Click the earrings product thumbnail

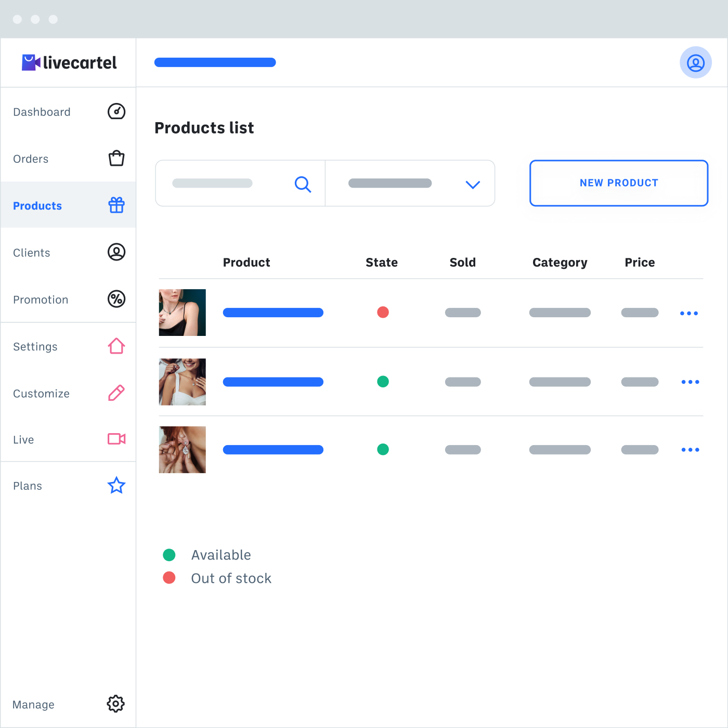pos(182,450)
